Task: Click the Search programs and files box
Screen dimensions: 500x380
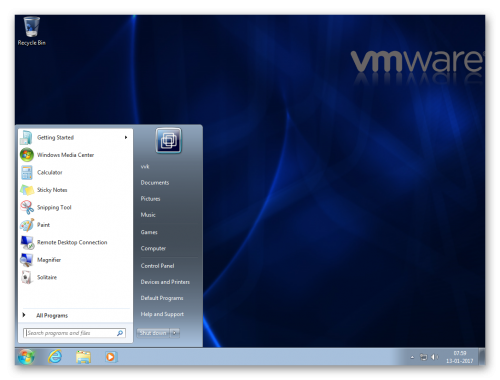Action: [74, 333]
